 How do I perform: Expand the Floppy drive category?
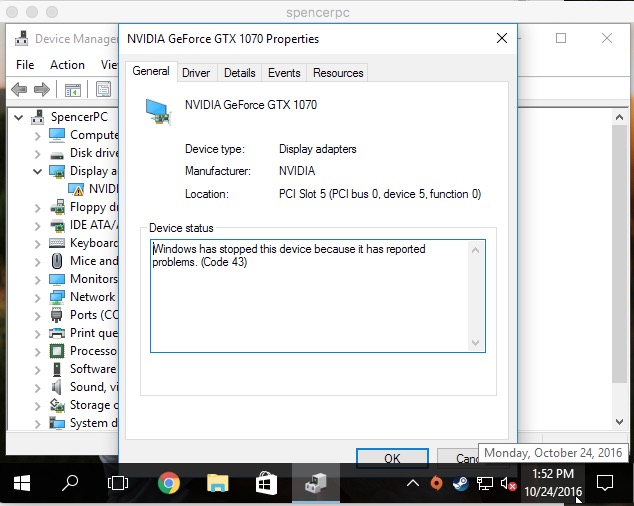pyautogui.click(x=38, y=208)
